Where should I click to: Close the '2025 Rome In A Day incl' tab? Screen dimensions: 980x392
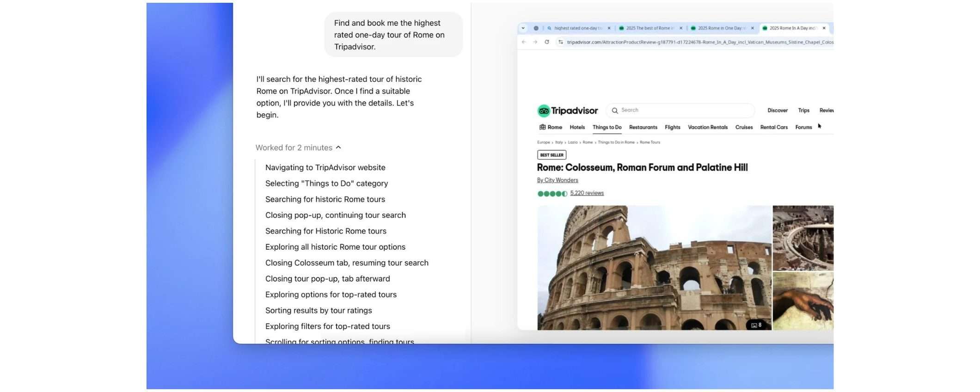824,28
